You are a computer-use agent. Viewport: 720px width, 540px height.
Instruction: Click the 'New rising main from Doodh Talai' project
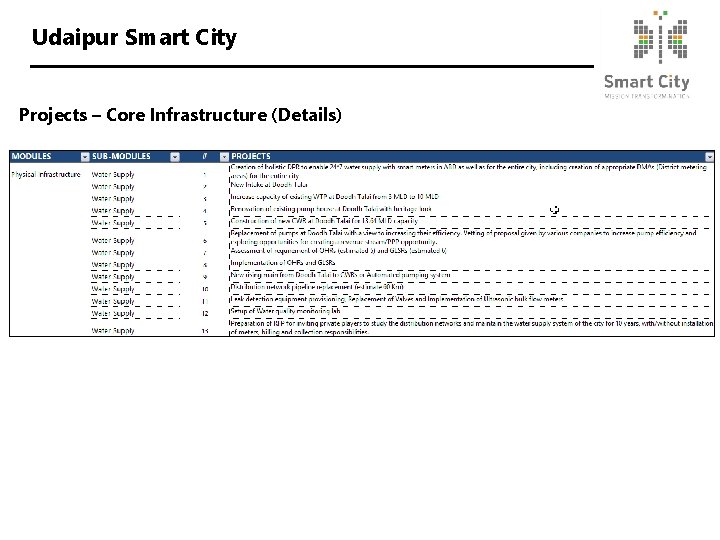tap(340, 275)
